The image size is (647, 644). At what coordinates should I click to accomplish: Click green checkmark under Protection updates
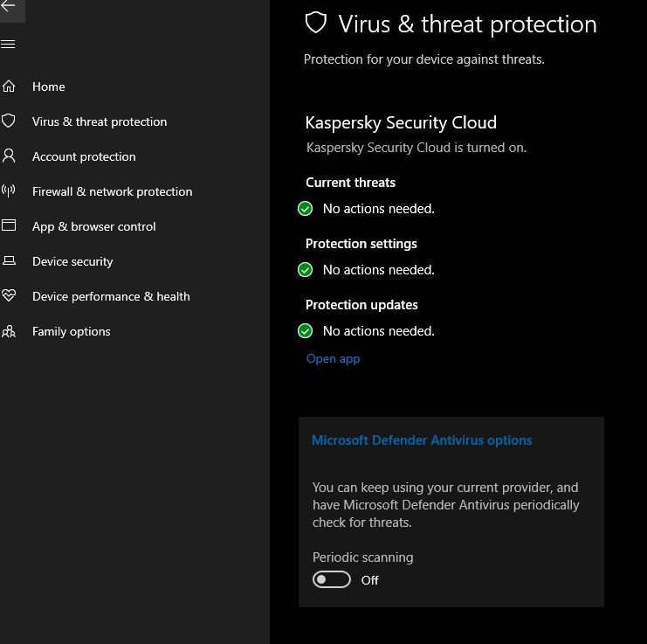click(306, 331)
